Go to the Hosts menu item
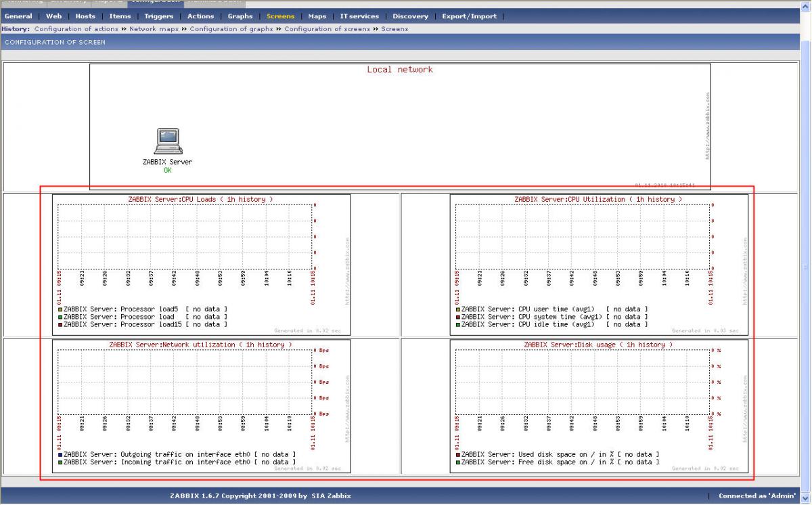This screenshot has height=505, width=812. point(85,16)
